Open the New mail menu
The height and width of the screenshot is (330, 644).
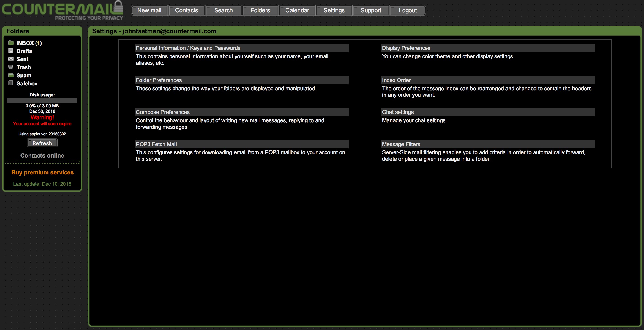tap(149, 11)
